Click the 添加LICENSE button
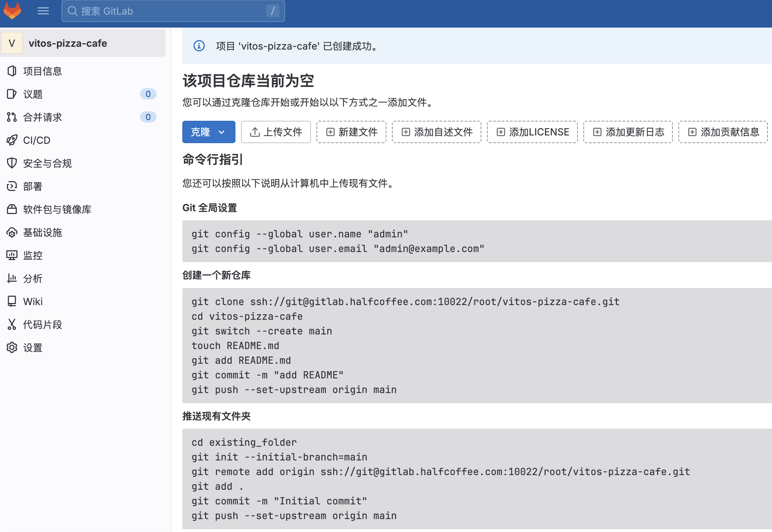Image resolution: width=772 pixels, height=532 pixels. click(532, 132)
